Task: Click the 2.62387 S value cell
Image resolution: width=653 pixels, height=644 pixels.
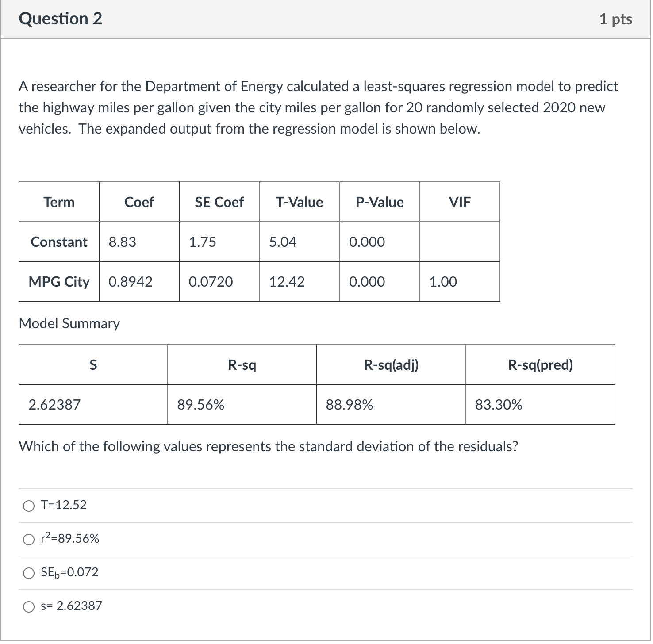Action: (93, 405)
